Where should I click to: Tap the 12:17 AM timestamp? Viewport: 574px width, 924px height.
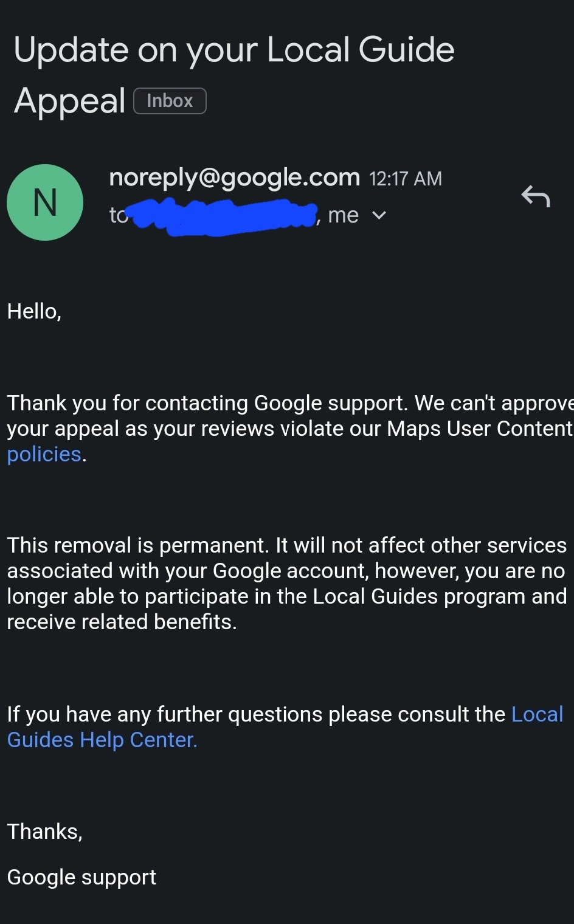pyautogui.click(x=406, y=179)
